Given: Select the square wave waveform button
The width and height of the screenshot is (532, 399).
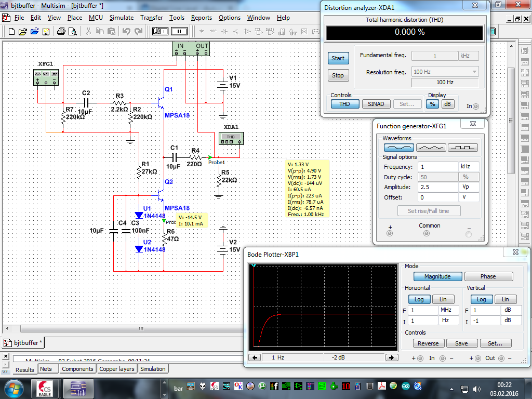Looking at the screenshot, I should pos(462,148).
